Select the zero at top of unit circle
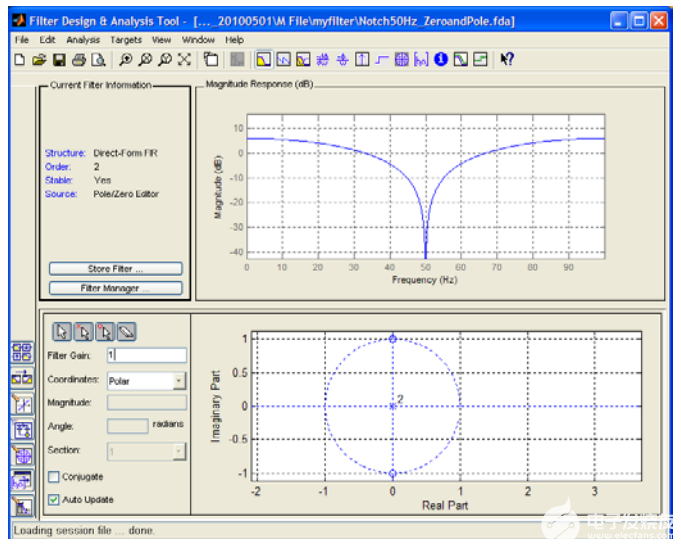681x546 pixels. [x=393, y=340]
